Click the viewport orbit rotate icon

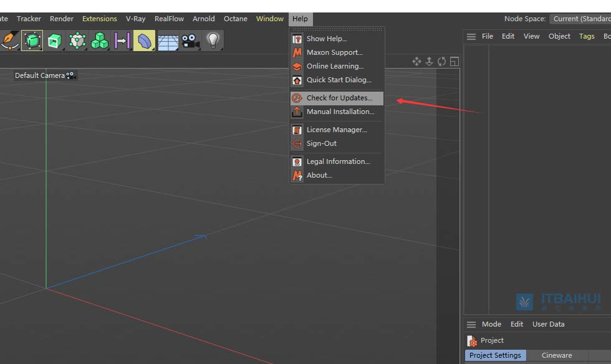click(x=441, y=62)
